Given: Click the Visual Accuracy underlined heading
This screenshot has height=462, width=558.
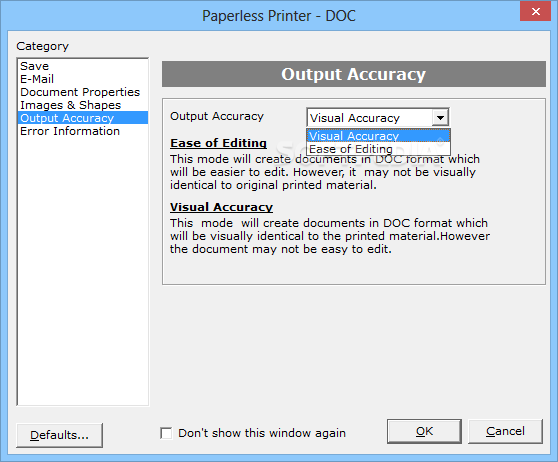Looking at the screenshot, I should click(x=221, y=207).
